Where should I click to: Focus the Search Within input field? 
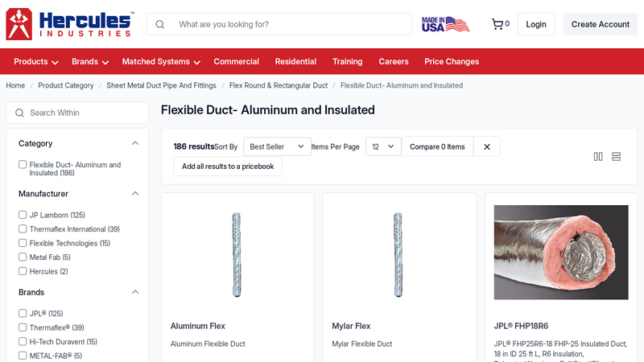coord(77,113)
